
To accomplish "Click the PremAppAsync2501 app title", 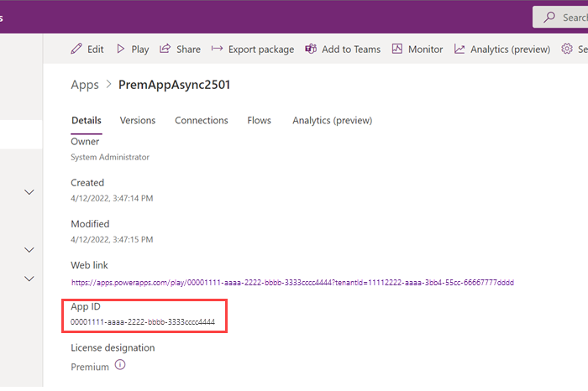I will (x=175, y=85).
